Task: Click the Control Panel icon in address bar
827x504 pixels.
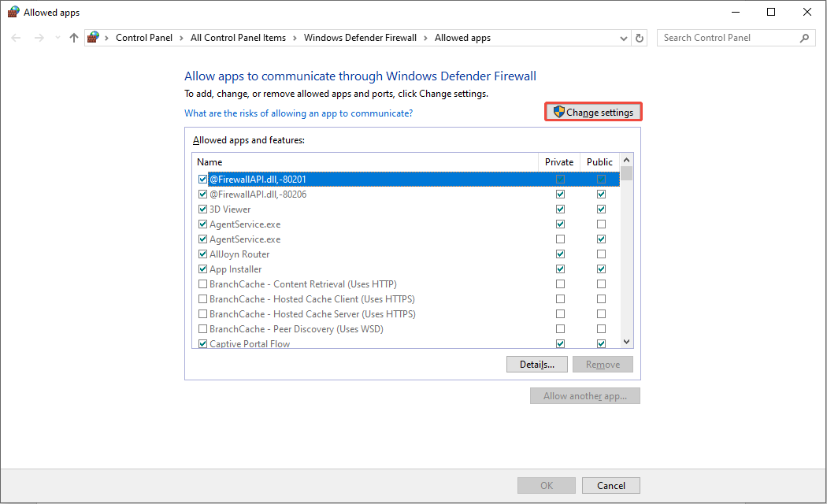Action: point(92,37)
